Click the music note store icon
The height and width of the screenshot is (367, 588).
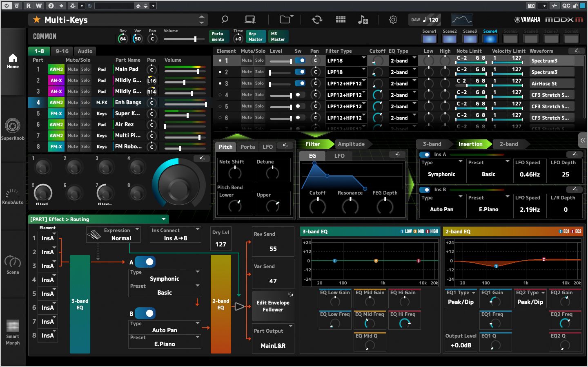coord(363,19)
